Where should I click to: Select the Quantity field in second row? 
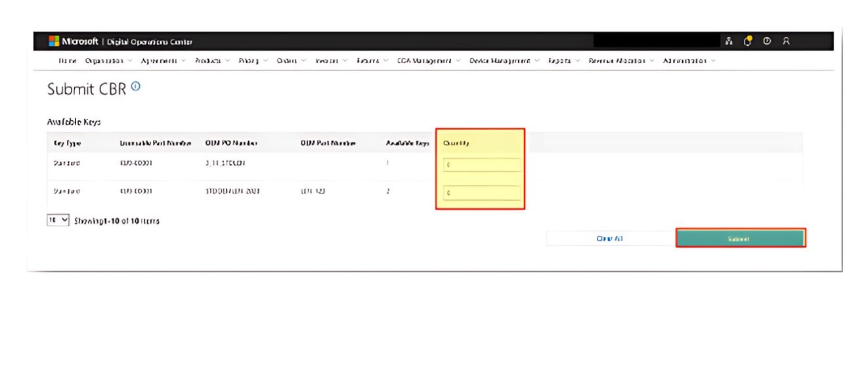coord(482,193)
